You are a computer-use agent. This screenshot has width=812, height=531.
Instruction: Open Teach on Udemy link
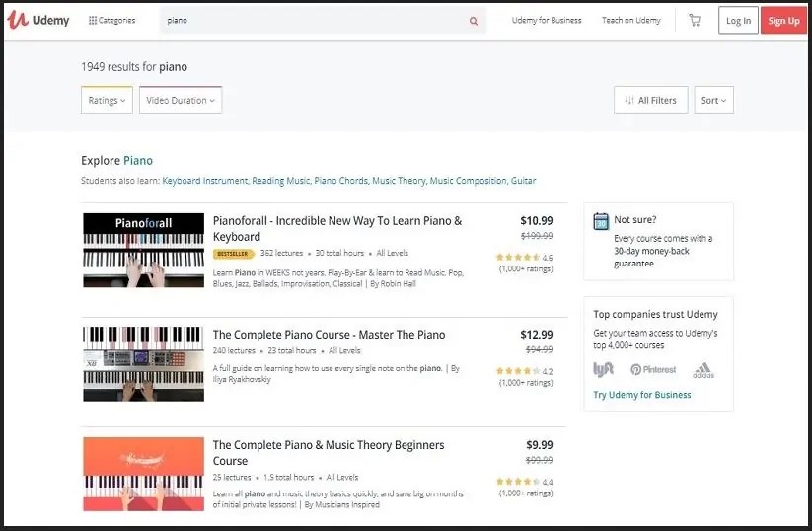(630, 20)
